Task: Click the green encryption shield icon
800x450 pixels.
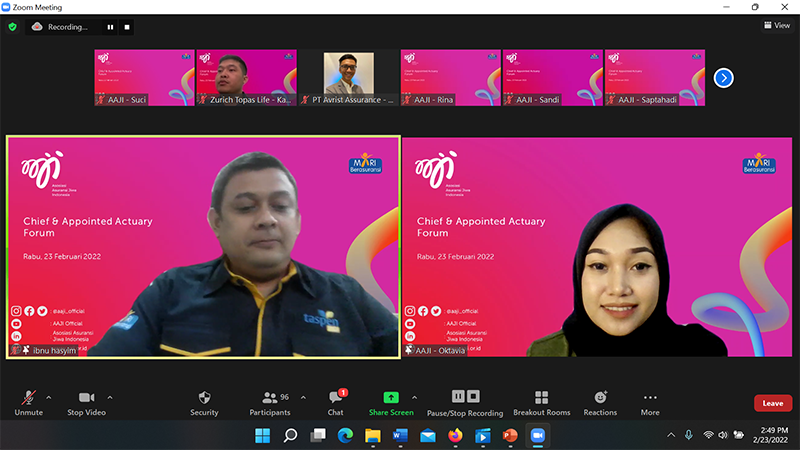Action: coord(13,27)
